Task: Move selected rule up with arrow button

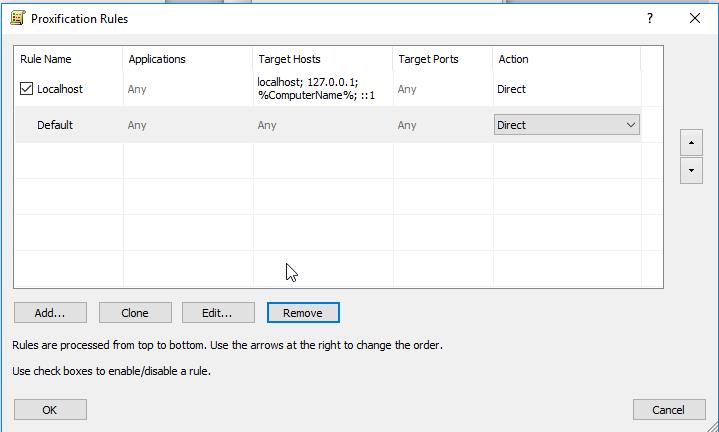Action: (x=691, y=143)
